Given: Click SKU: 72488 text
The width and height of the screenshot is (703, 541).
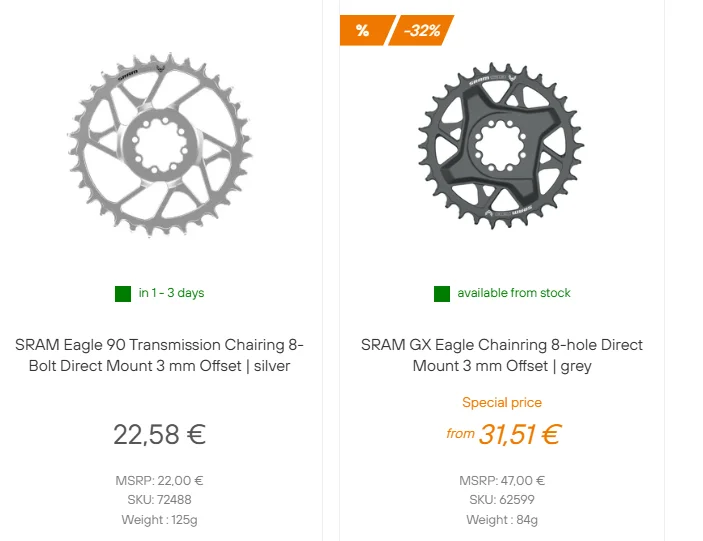Looking at the screenshot, I should click(x=159, y=500).
